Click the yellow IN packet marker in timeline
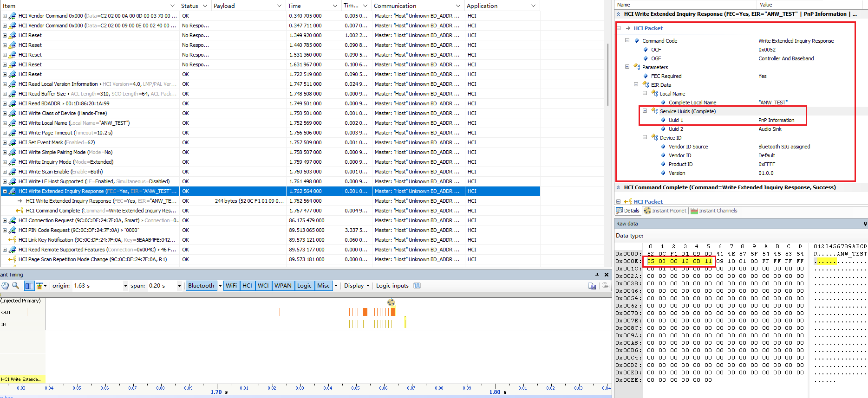Viewport: 868px width, 398px height. 405,322
